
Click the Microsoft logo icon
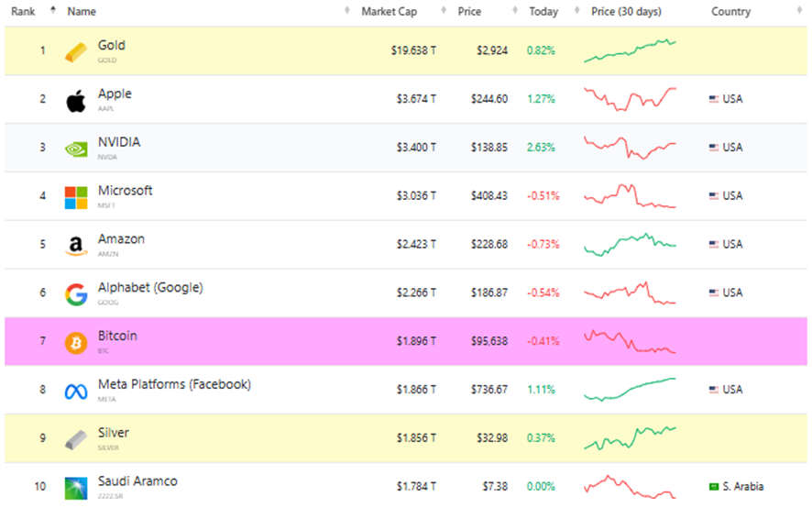tap(76, 197)
